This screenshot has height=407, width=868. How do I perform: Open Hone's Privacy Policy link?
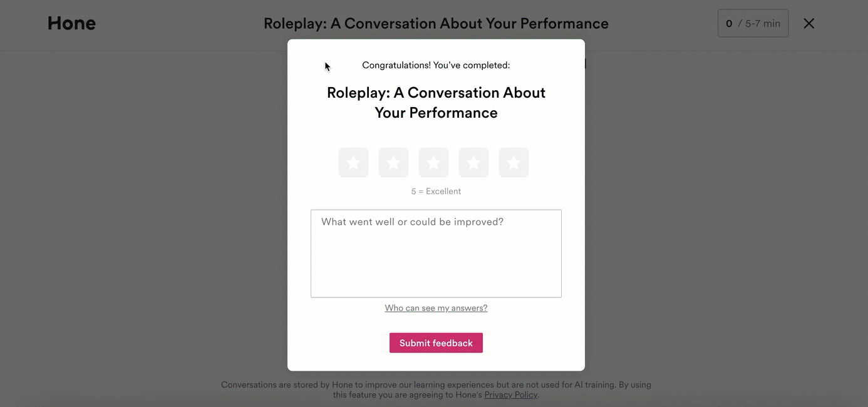point(510,395)
